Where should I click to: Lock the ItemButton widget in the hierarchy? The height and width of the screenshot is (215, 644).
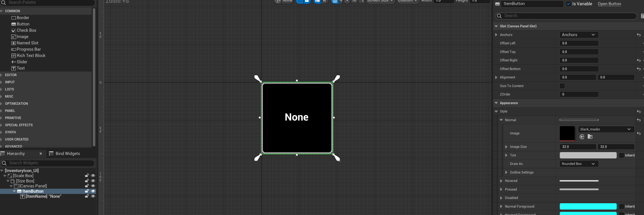click(x=87, y=191)
